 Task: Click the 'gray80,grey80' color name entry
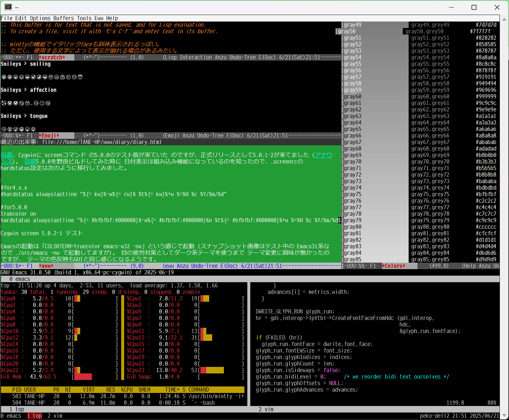(430, 227)
